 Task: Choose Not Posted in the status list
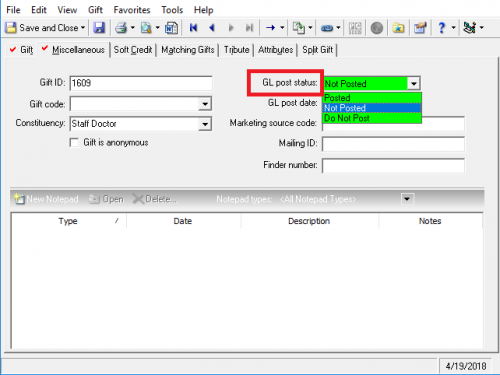coord(372,108)
